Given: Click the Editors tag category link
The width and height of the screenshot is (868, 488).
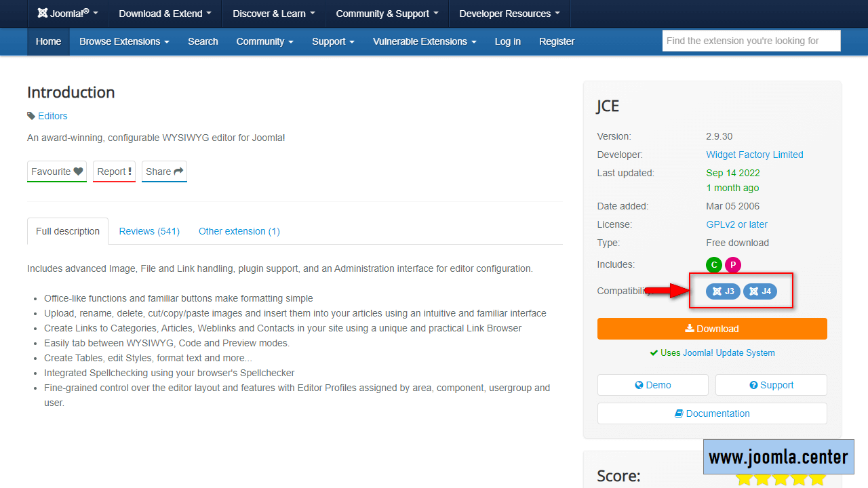Looking at the screenshot, I should (52, 116).
